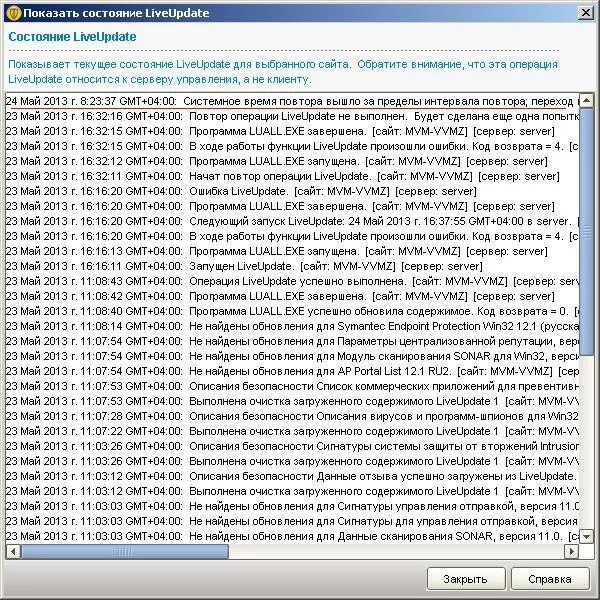Select row 'Сигнатуры управления отправкой, версия 11.0'
The width and height of the screenshot is (600, 600).
292,506
